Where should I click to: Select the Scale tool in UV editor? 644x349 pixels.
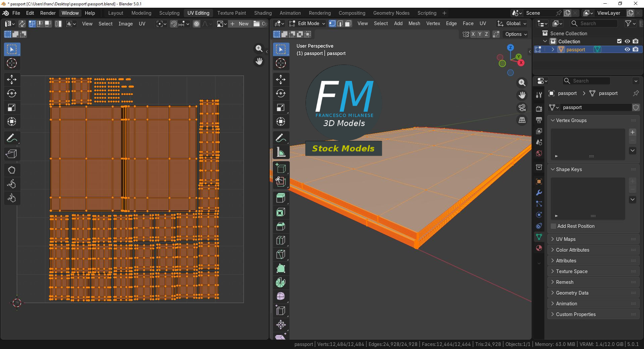click(12, 108)
